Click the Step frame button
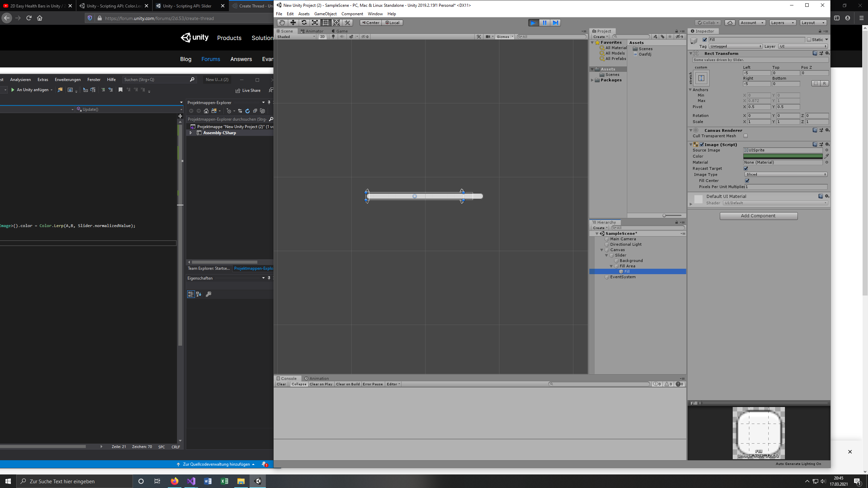 coord(555,23)
